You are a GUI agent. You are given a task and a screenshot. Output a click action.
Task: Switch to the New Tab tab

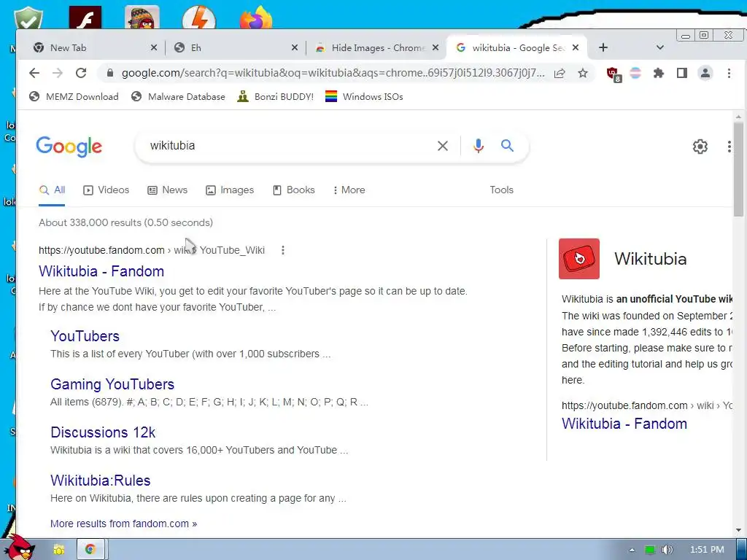90,47
